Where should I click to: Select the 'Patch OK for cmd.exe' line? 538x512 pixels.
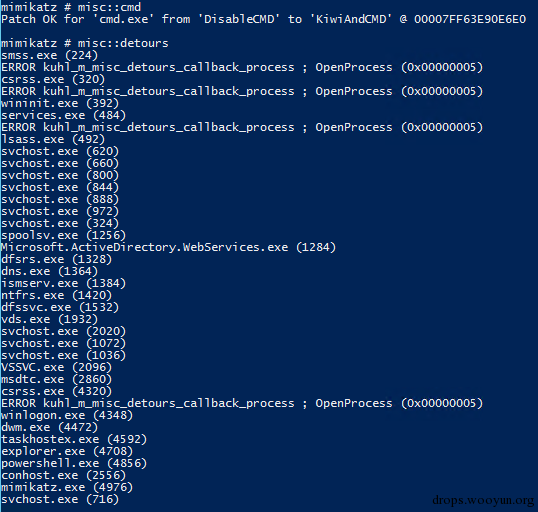[263, 19]
